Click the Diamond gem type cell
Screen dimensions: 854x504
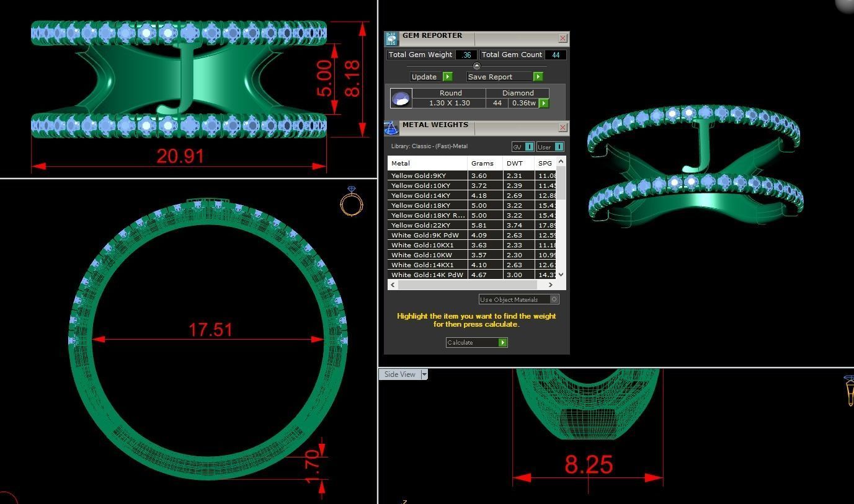518,93
